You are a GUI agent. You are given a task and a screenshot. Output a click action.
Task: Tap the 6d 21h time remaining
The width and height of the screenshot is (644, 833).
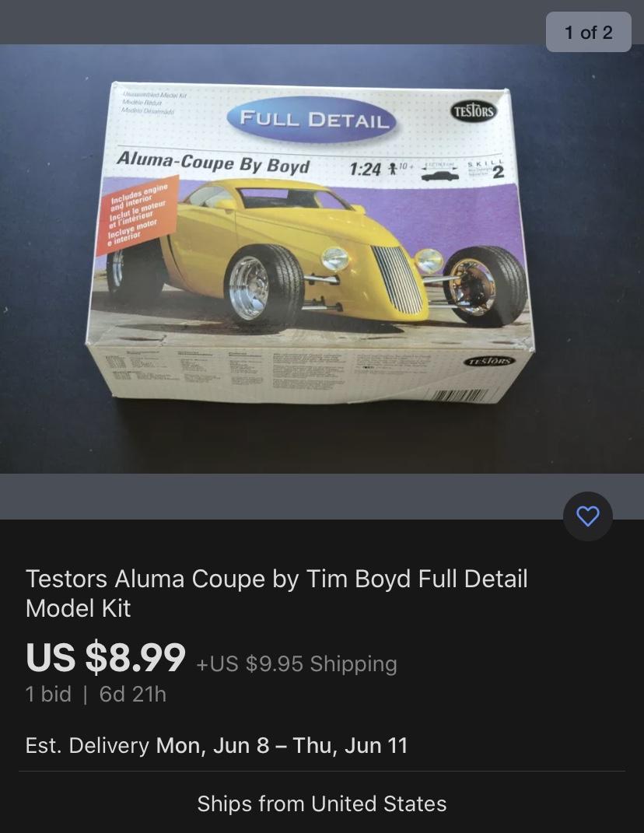point(133,695)
